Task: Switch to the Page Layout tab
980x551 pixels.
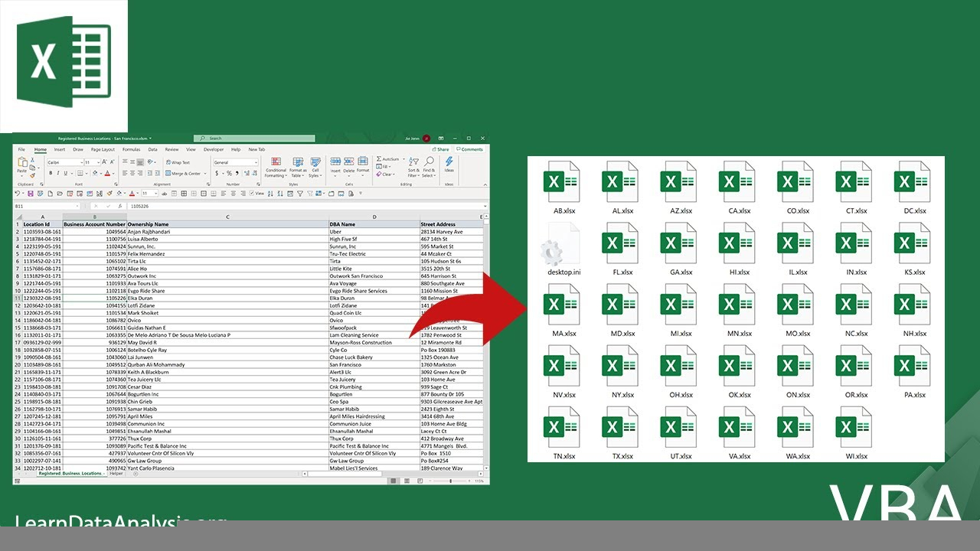Action: [103, 149]
